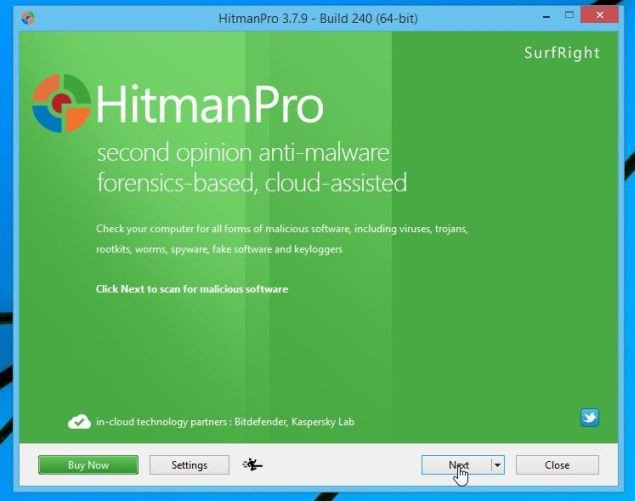Expand the Next button dropdown arrow

[497, 465]
